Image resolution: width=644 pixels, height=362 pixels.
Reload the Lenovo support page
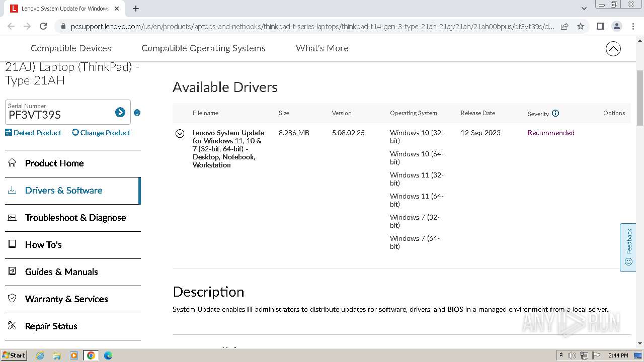(43, 26)
